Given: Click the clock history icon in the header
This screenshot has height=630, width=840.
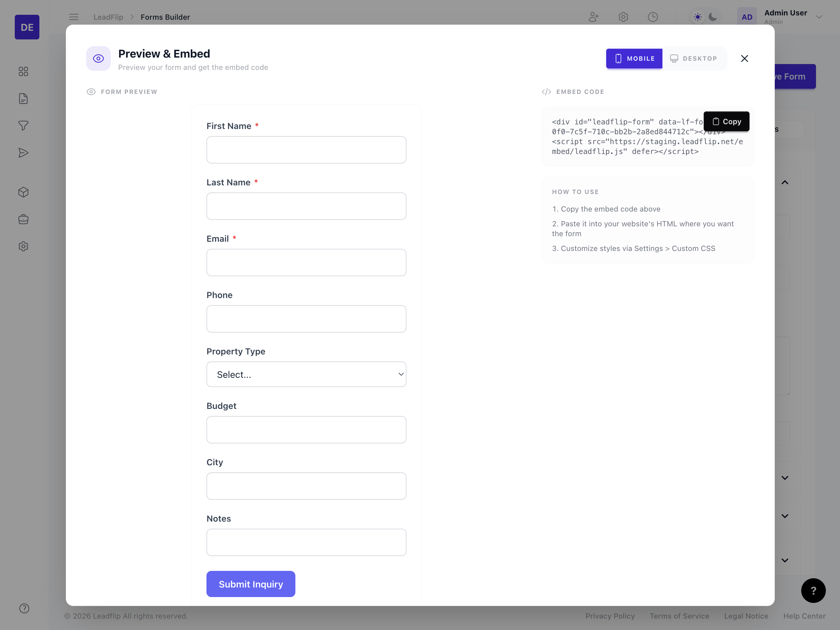Looking at the screenshot, I should [x=653, y=17].
